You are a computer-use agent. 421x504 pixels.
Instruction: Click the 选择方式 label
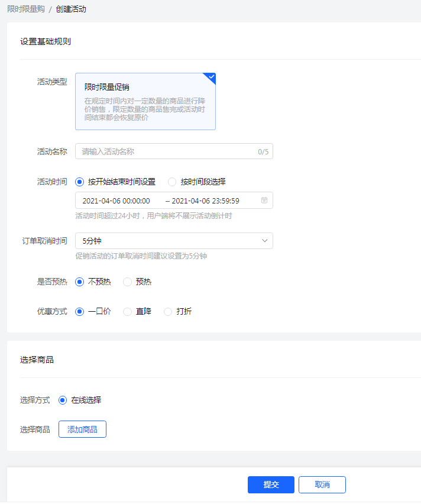pos(35,400)
